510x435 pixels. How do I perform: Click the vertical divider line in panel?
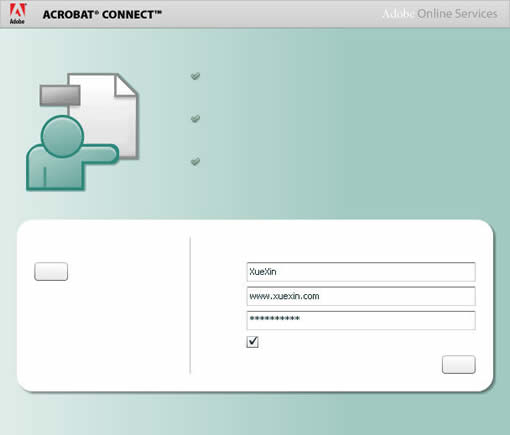point(190,305)
